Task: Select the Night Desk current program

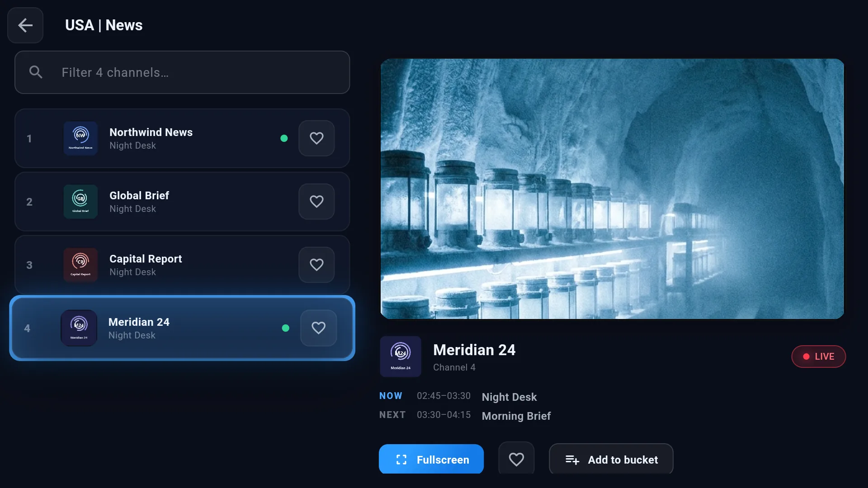Action: click(x=509, y=397)
